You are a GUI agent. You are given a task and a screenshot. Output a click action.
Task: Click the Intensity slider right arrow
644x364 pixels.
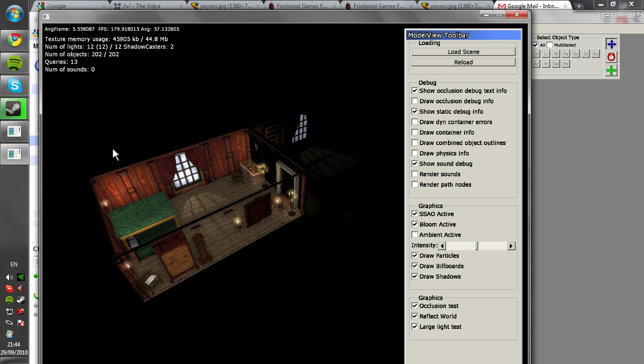pyautogui.click(x=511, y=246)
